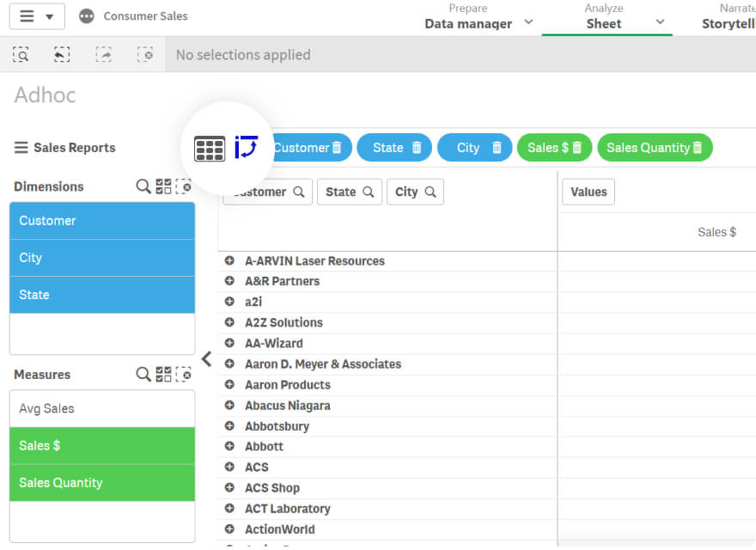Toggle the Sales $ measure
Viewport: 756px width, 550px height.
102,445
